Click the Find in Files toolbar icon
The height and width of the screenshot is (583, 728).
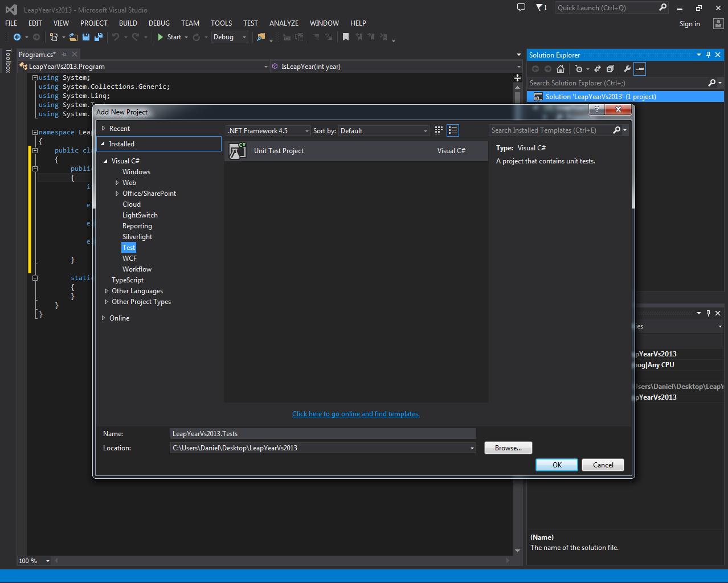click(x=261, y=37)
